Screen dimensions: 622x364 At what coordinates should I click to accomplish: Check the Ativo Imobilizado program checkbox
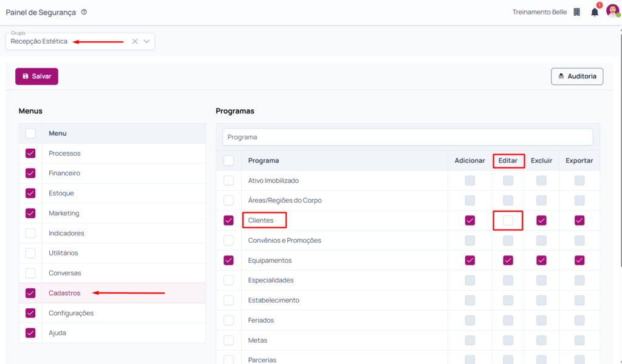point(228,181)
